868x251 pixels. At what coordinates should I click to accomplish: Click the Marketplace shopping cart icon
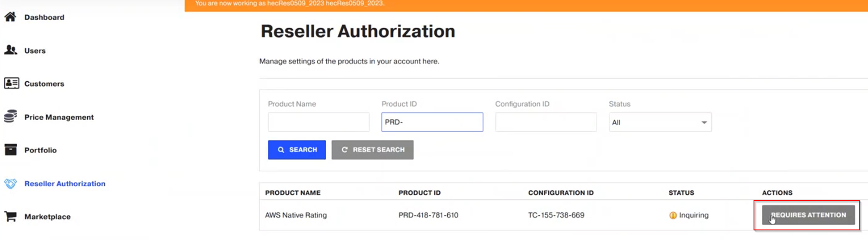tap(10, 216)
